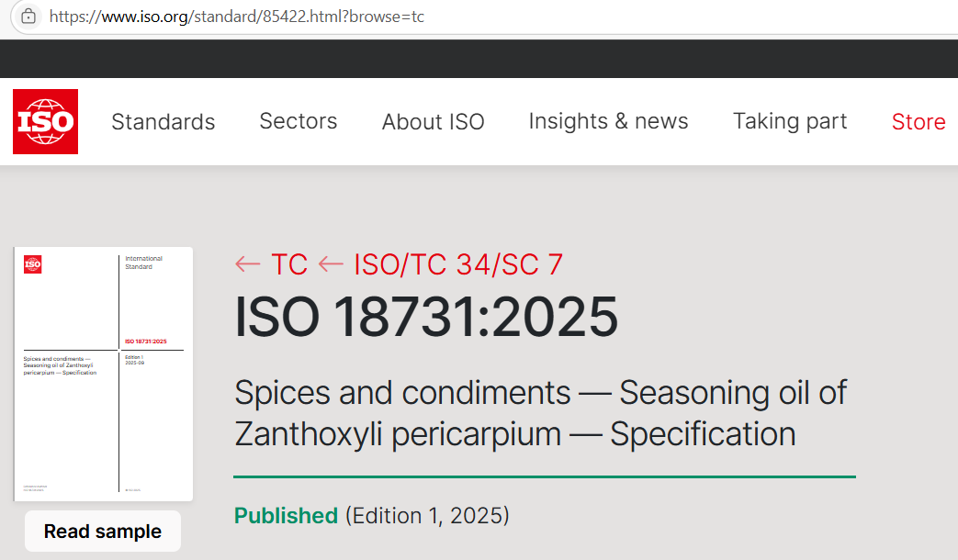
Task: Click the small ISO logo on the cover
Action: point(33,264)
